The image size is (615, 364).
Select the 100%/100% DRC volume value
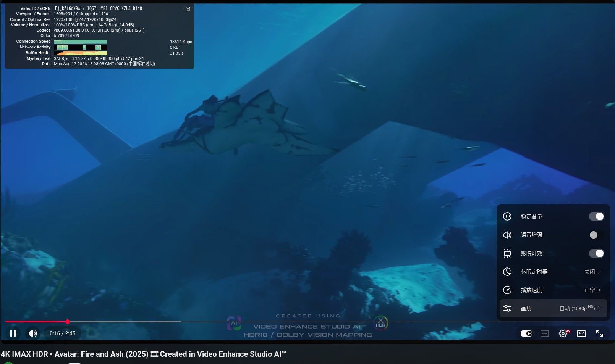coord(94,25)
